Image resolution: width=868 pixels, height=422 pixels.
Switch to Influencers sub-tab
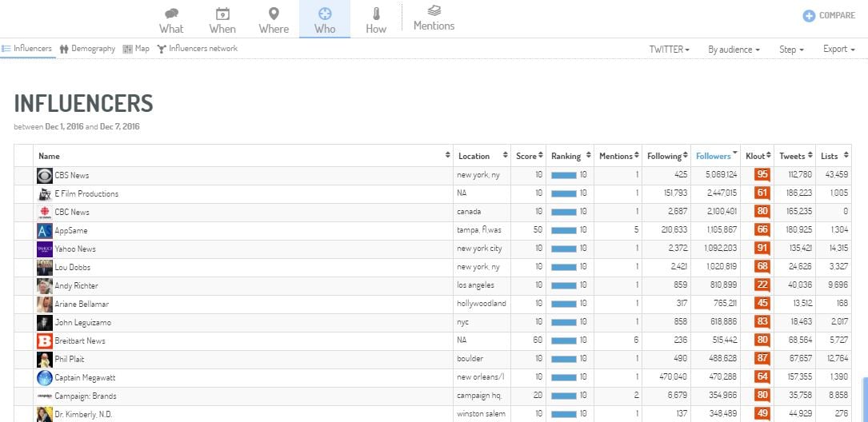(x=27, y=49)
